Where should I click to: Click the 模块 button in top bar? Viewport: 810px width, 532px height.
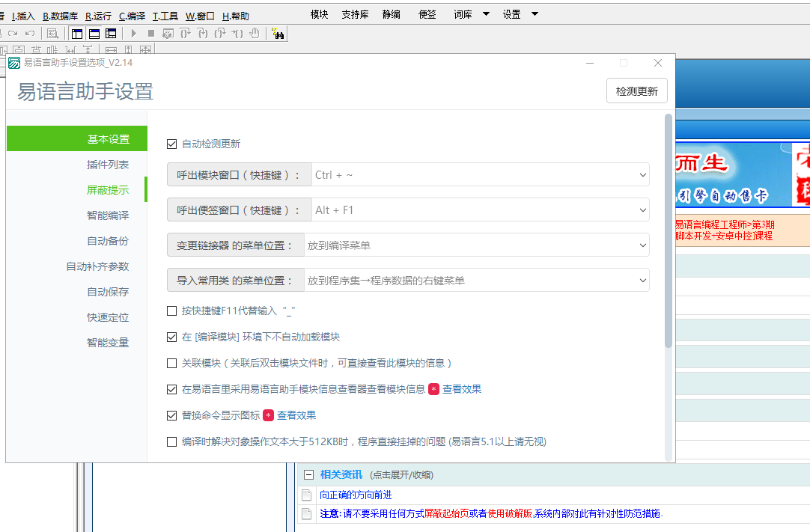319,14
